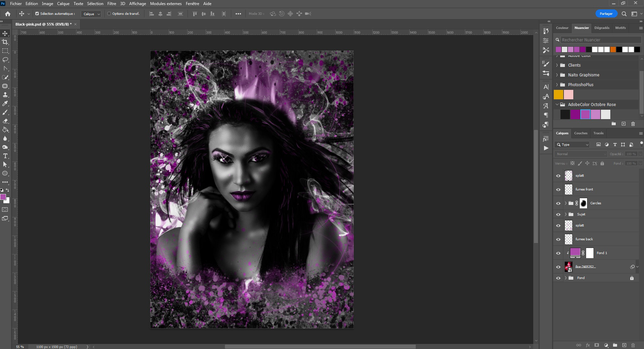Create new group folder in Layers panel
The width and height of the screenshot is (644, 349).
pyautogui.click(x=615, y=345)
